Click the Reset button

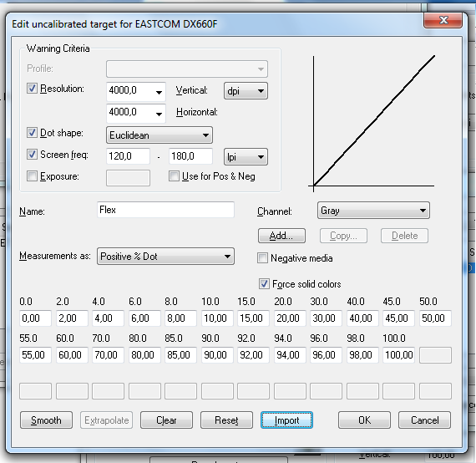coord(226,420)
